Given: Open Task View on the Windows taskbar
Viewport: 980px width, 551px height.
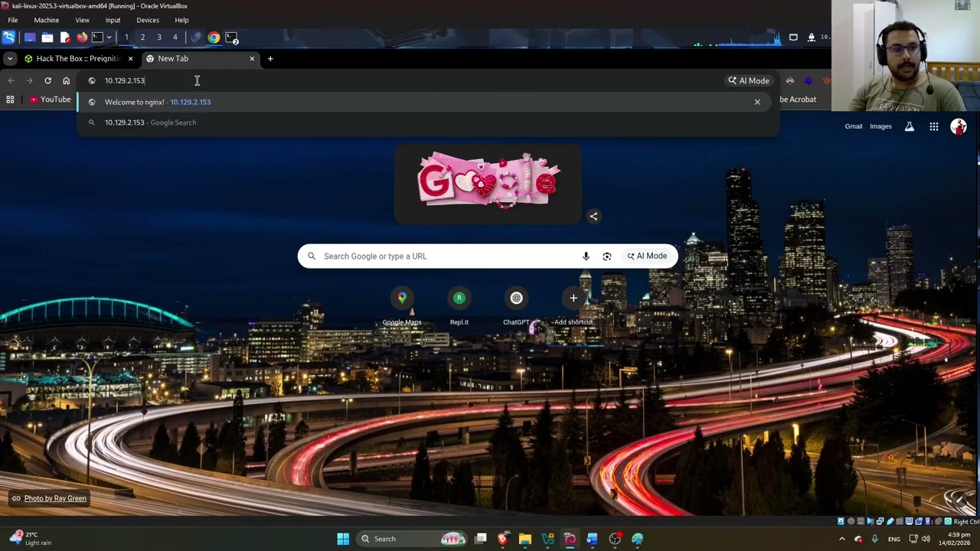Looking at the screenshot, I should point(481,539).
